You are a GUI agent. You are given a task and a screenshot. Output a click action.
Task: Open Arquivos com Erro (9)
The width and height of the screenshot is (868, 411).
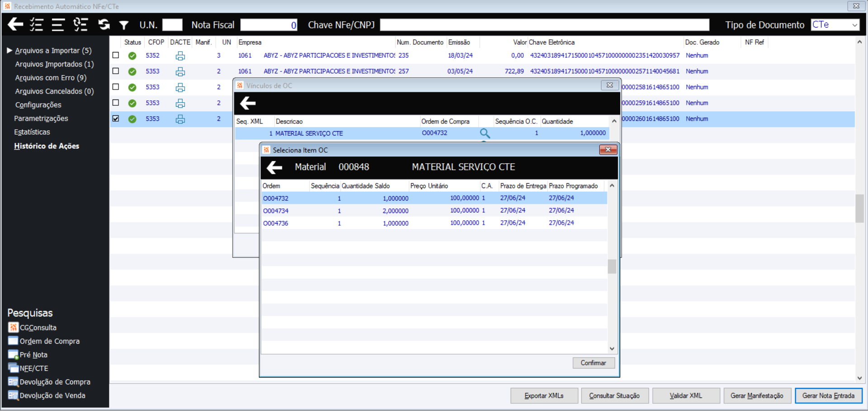(51, 78)
